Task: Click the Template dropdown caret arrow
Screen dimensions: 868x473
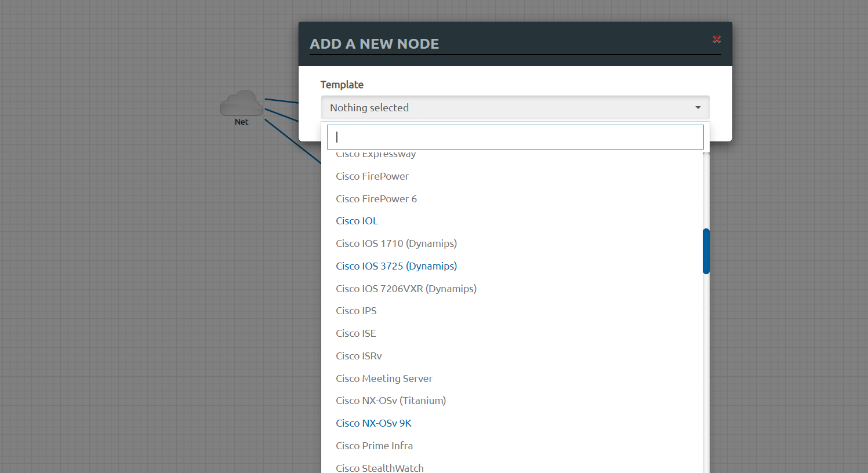Action: [698, 108]
